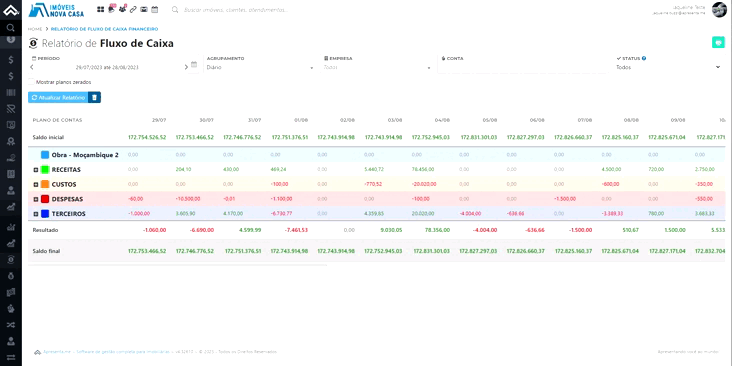
Task: Click the green RECEITAS color swatch
Action: [x=45, y=170]
